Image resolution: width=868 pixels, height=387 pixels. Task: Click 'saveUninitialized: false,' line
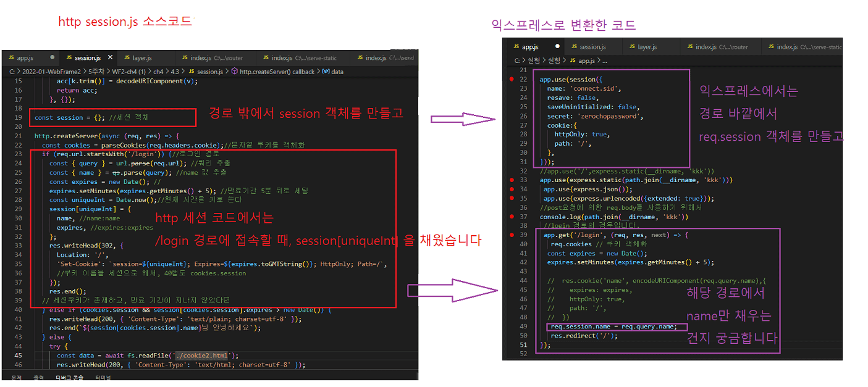(592, 107)
